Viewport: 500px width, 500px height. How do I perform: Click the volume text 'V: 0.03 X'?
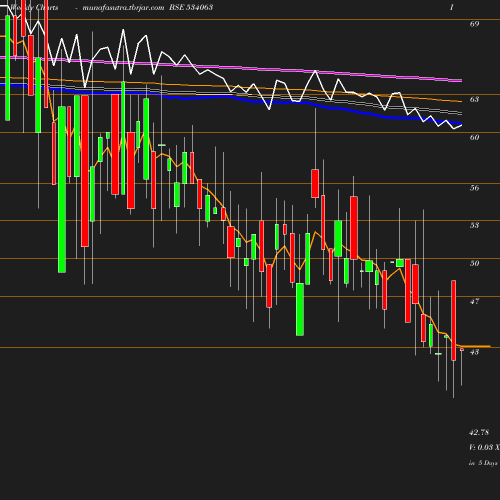(484, 447)
